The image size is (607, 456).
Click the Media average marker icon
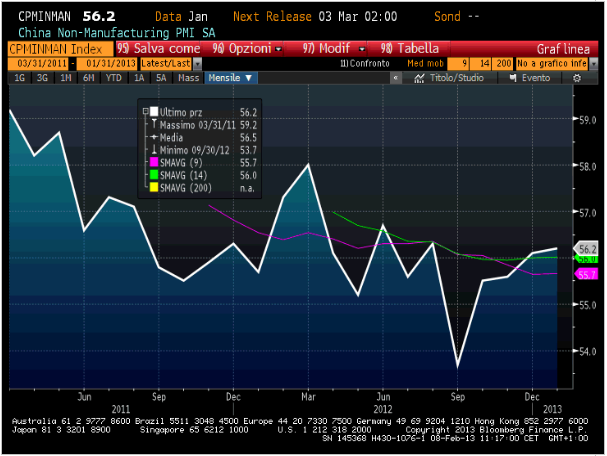154,137
